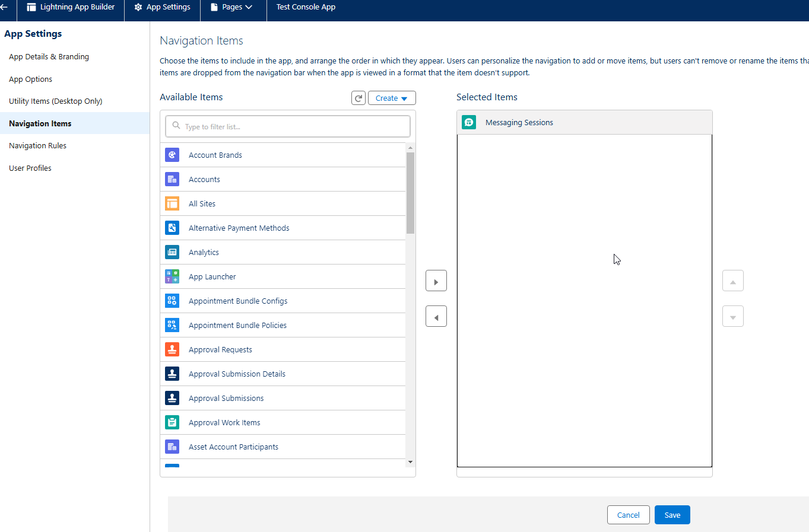Click the Messaging Sessions teal icon

[x=469, y=122]
